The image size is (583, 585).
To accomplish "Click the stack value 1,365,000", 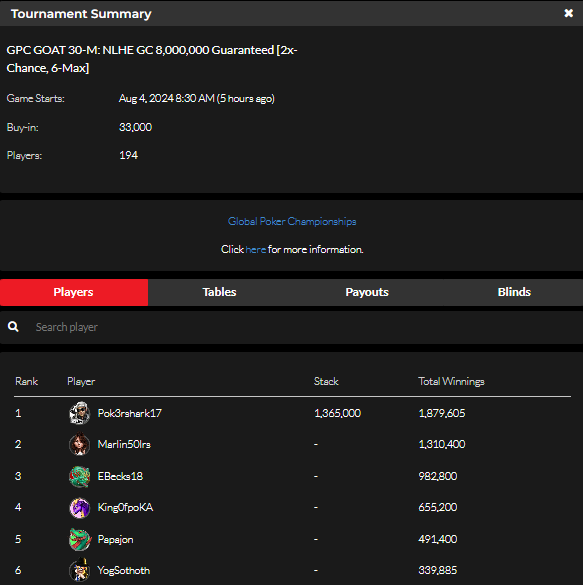I will tap(337, 413).
